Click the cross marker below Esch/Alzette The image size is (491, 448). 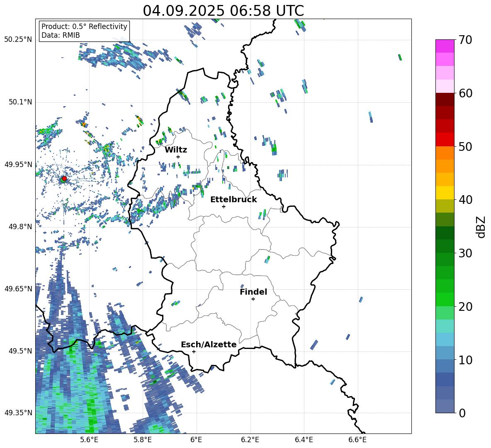coord(194,351)
